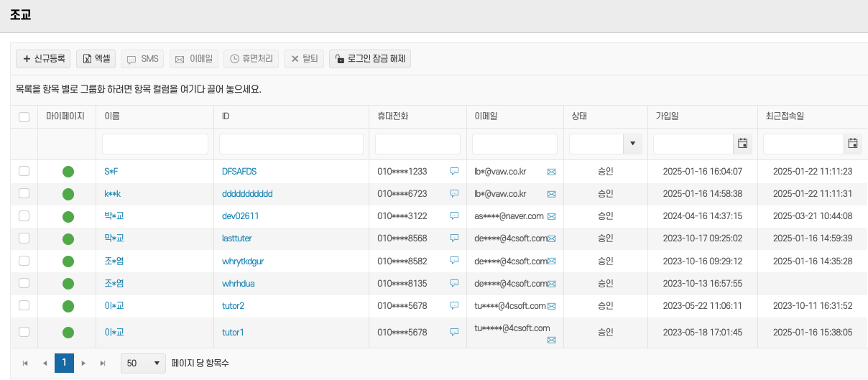Click SMS icon in tutor2 row
Image resolution: width=868 pixels, height=380 pixels.
pos(454,306)
